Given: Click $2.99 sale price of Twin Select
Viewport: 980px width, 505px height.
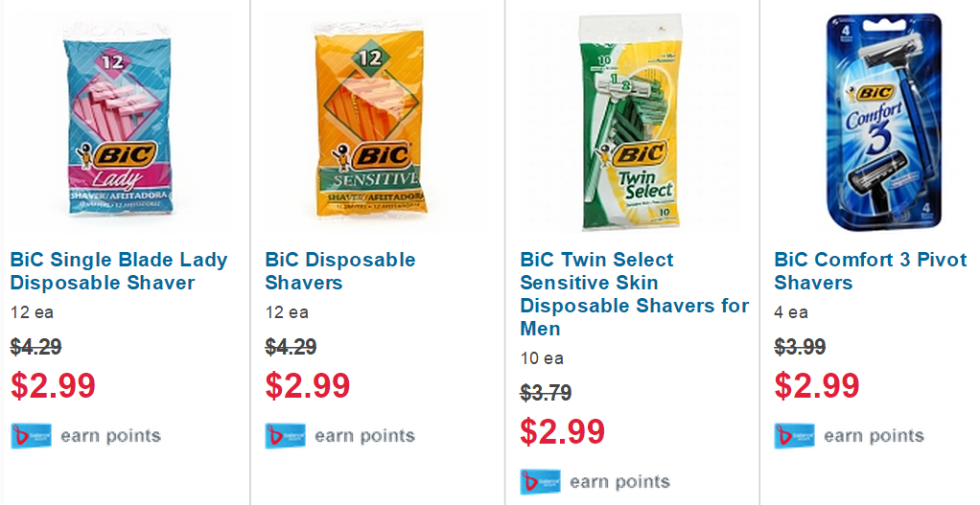Looking at the screenshot, I should coord(563,431).
